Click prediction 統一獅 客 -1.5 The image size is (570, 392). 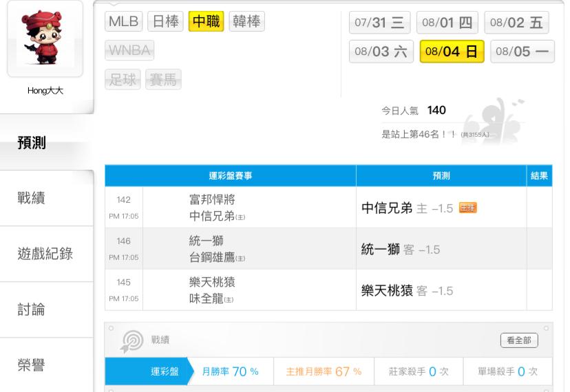[401, 250]
